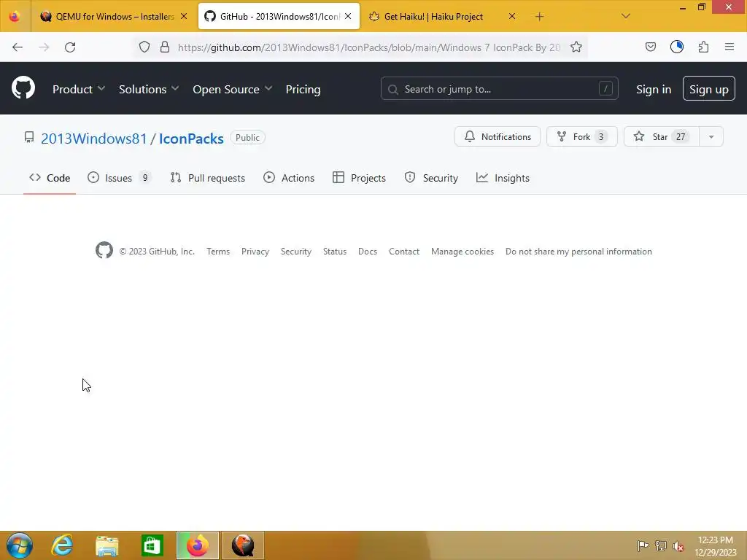Screen dimensions: 747x560
Task: Click the network tray icon
Action: coord(661,545)
